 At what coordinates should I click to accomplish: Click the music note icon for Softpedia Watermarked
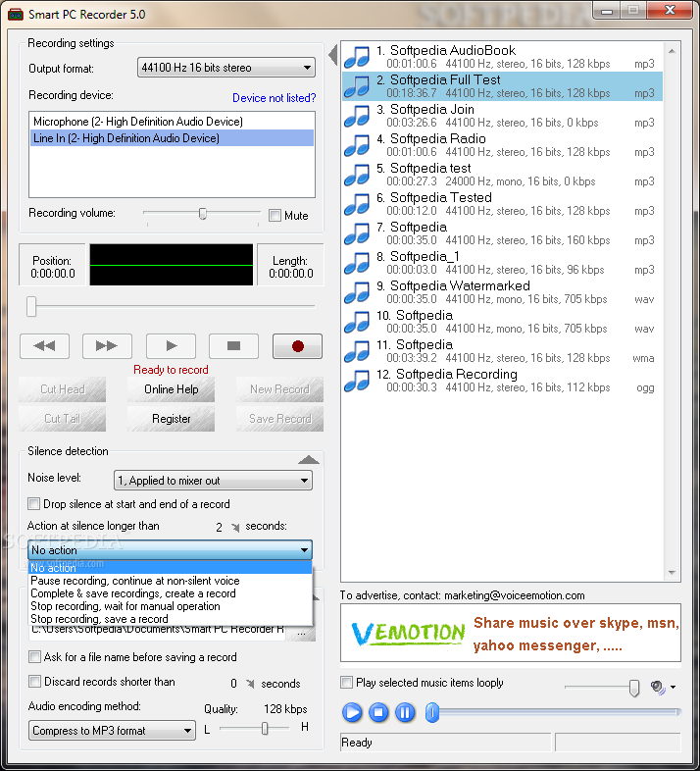(x=357, y=292)
